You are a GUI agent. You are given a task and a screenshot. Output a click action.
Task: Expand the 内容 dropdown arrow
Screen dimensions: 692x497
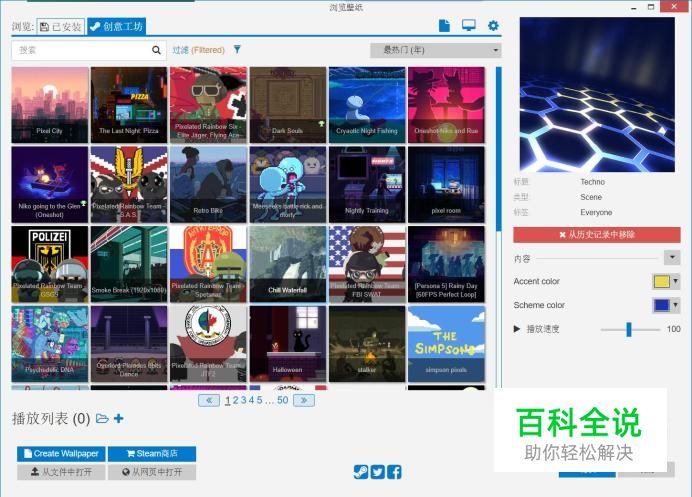[672, 257]
